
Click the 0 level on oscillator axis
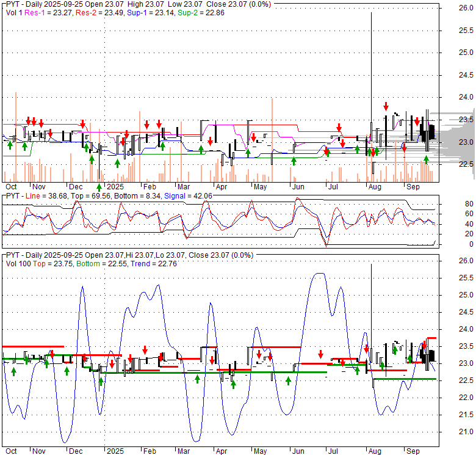point(471,244)
